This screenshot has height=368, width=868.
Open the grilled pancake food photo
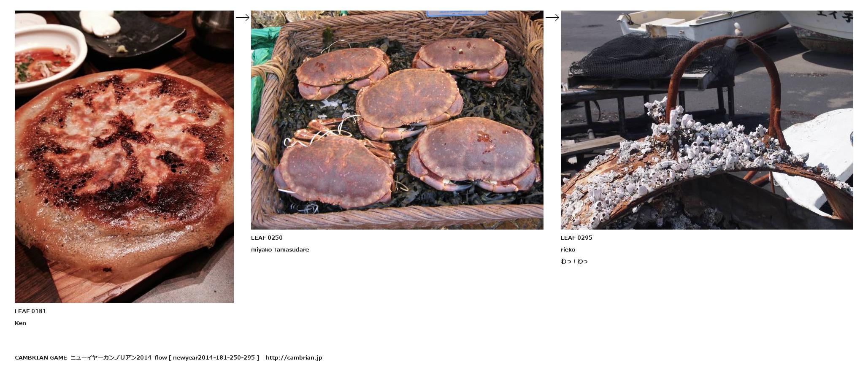[124, 157]
